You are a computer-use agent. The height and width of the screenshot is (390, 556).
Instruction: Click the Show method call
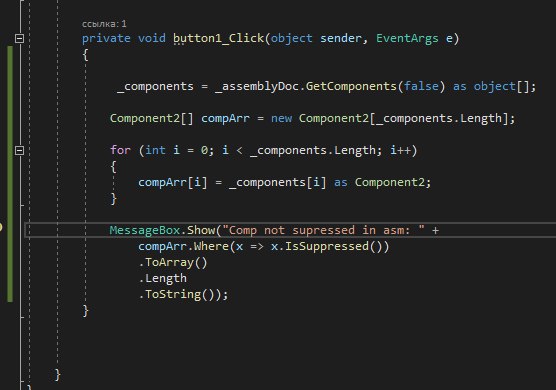(201, 230)
